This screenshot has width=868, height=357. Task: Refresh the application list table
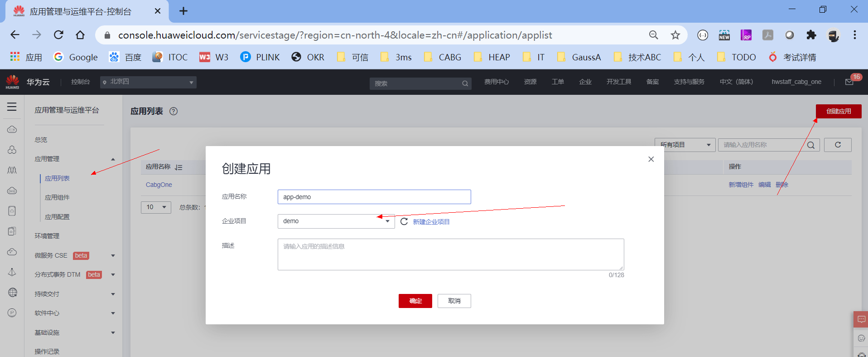pyautogui.click(x=838, y=145)
